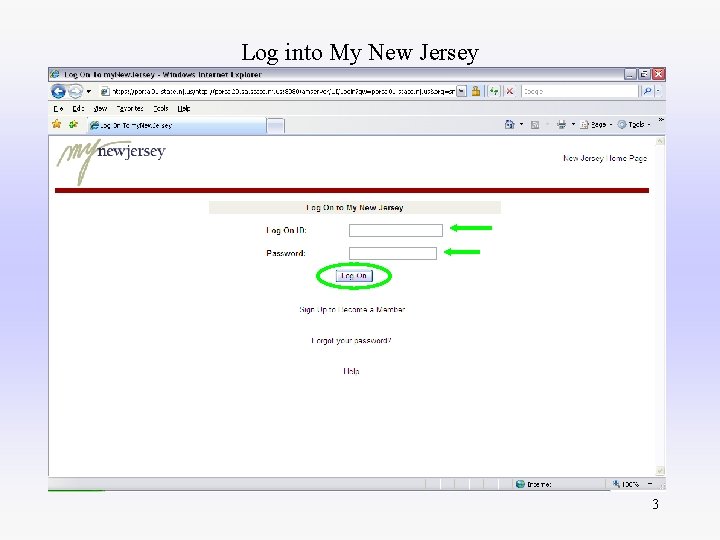Open the View menu
This screenshot has height=540, width=720.
pyautogui.click(x=100, y=109)
